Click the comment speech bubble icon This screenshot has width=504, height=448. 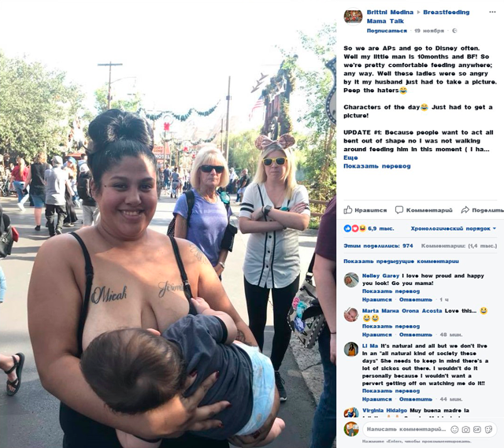coord(399,210)
